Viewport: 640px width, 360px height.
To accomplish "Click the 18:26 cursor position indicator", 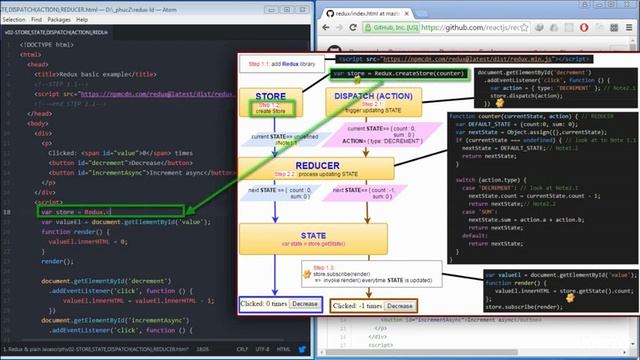I will [x=202, y=349].
